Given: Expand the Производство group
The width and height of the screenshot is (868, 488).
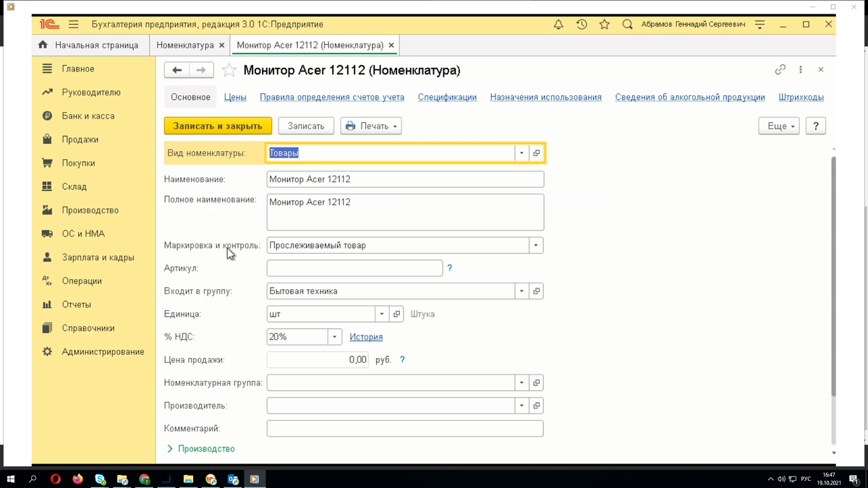Looking at the screenshot, I should (x=200, y=449).
